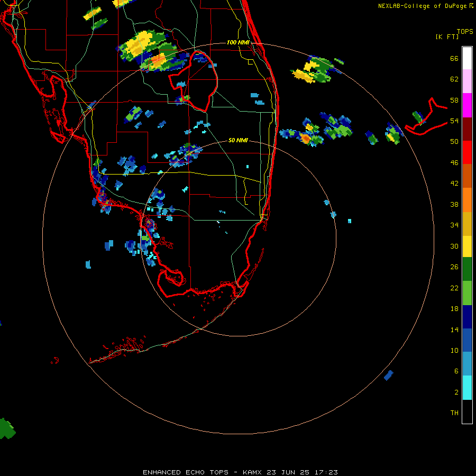Click the yellow 34 kft legend swatch
Screen dimensions: 476x476
(467, 246)
